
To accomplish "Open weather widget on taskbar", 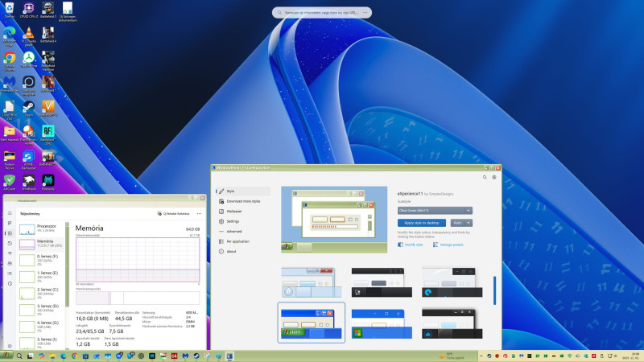I will pyautogui.click(x=452, y=356).
